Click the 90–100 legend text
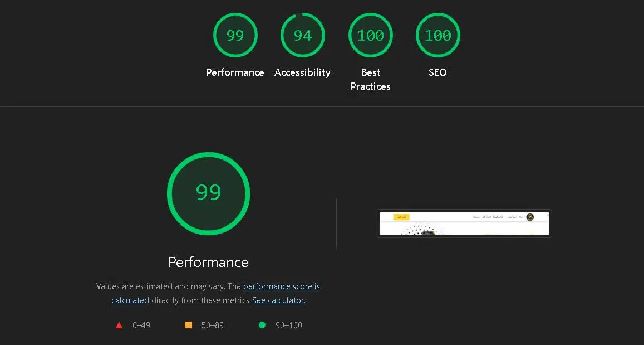644x345 pixels. point(289,325)
